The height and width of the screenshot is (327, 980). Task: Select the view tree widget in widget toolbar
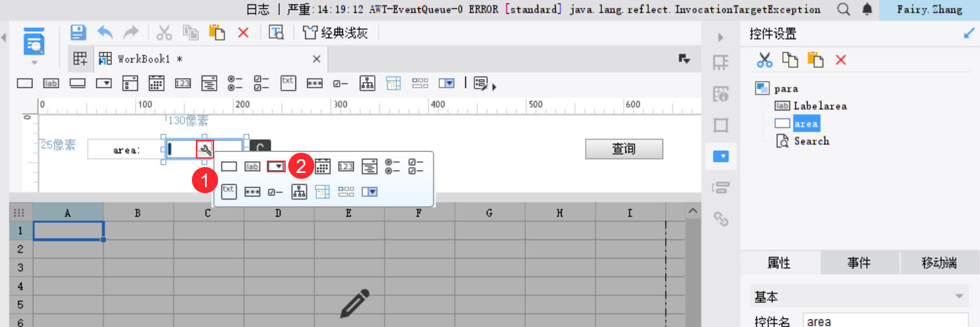point(368,83)
